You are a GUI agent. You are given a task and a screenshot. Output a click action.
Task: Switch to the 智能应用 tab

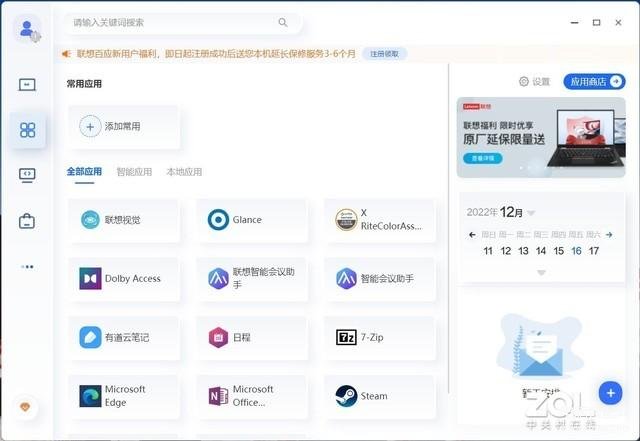[134, 172]
